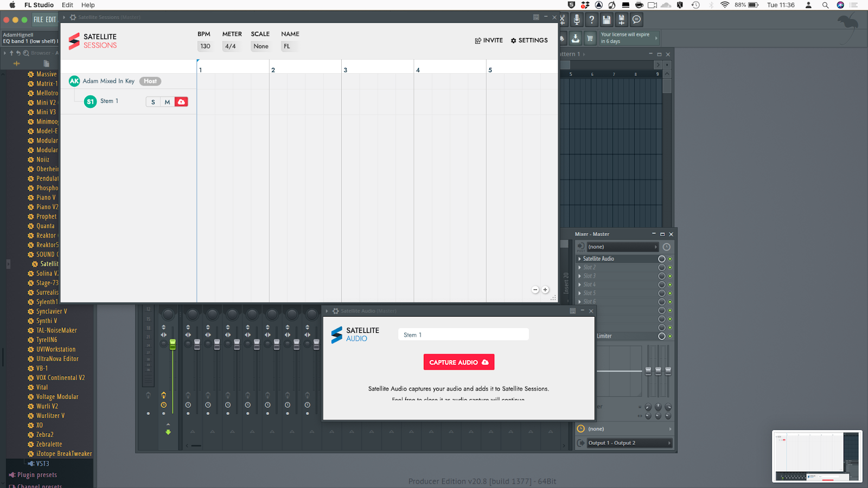Open mixer input (none) dropdown

pyautogui.click(x=622, y=247)
